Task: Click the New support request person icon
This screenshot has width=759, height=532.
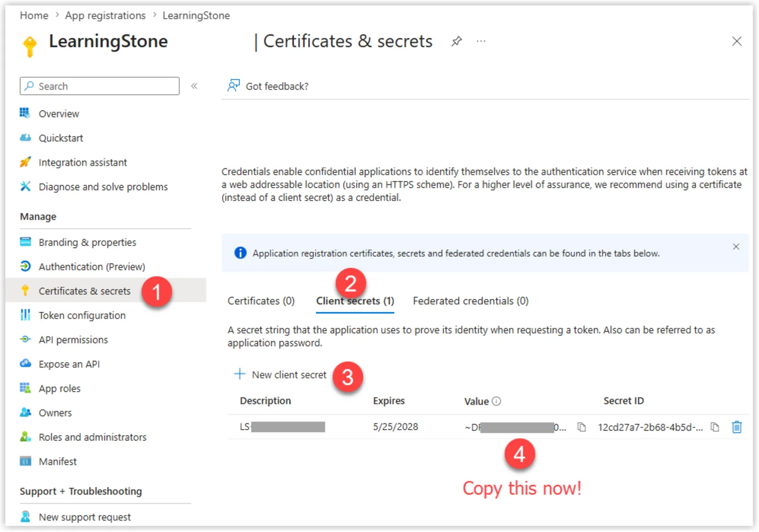Action: (25, 516)
